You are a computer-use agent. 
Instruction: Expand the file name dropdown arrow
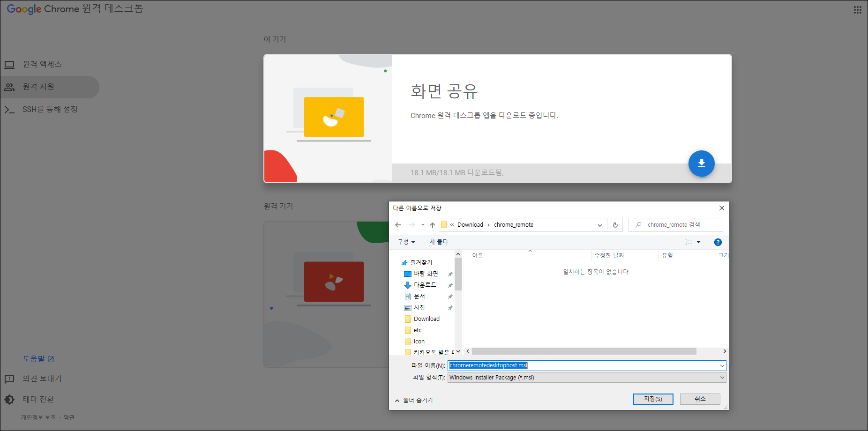coord(722,365)
